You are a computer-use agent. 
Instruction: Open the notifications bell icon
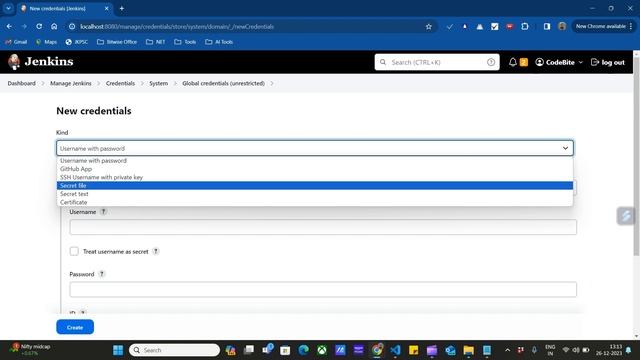(513, 62)
